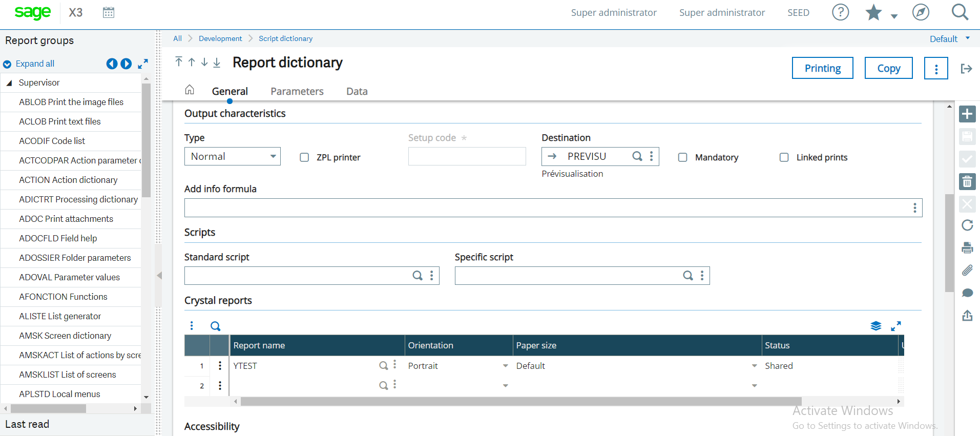Open the Default paper size dropdown arrow
This screenshot has height=436, width=980.
click(755, 366)
